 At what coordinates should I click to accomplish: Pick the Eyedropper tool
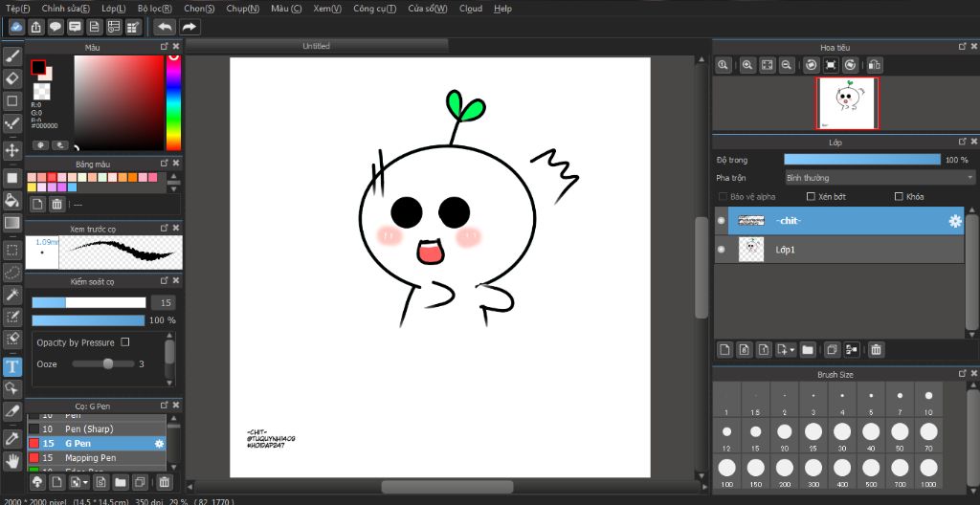click(x=12, y=438)
